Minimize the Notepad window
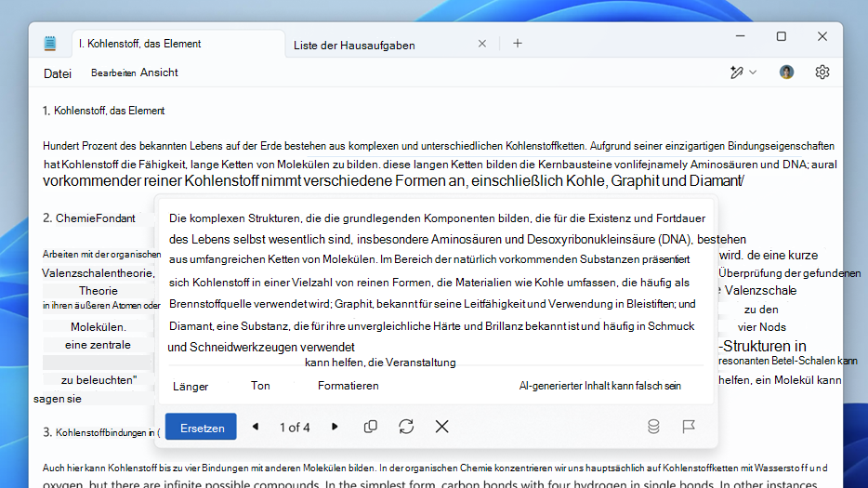 point(740,36)
